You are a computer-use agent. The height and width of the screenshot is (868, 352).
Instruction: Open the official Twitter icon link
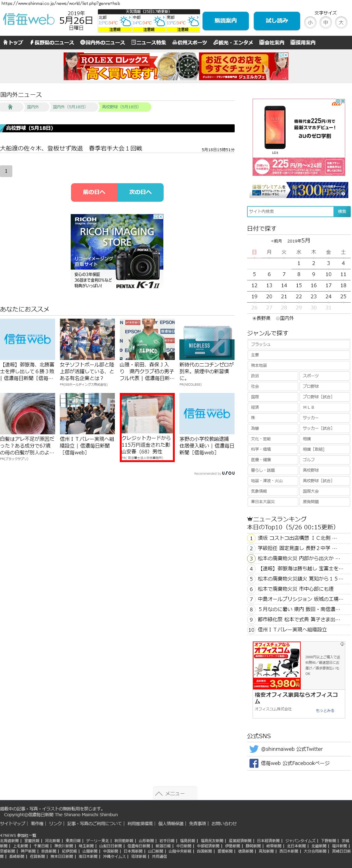point(254,749)
